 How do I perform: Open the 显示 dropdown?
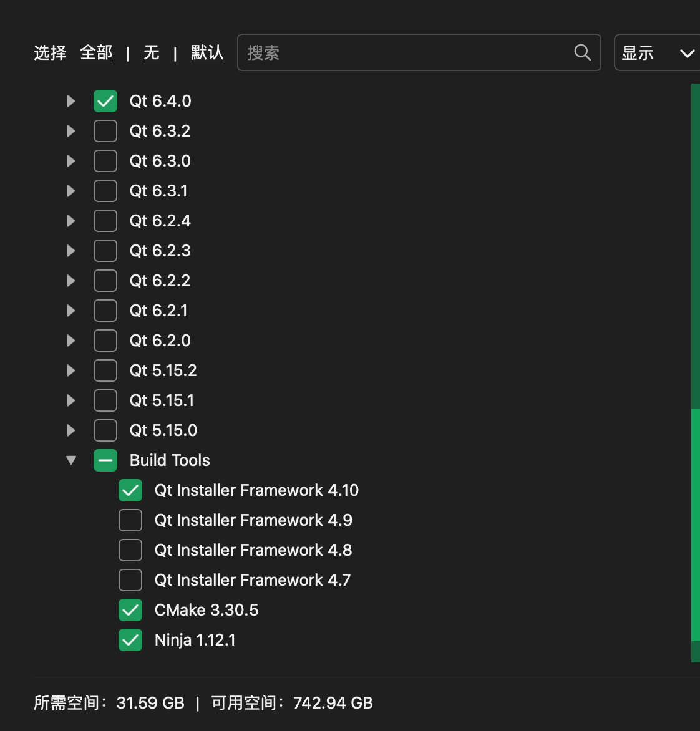[656, 52]
